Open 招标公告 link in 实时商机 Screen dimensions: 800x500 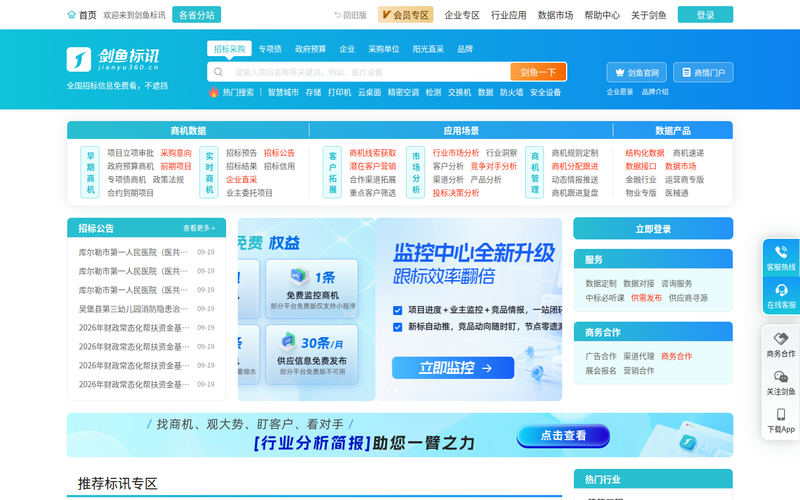[x=279, y=153]
